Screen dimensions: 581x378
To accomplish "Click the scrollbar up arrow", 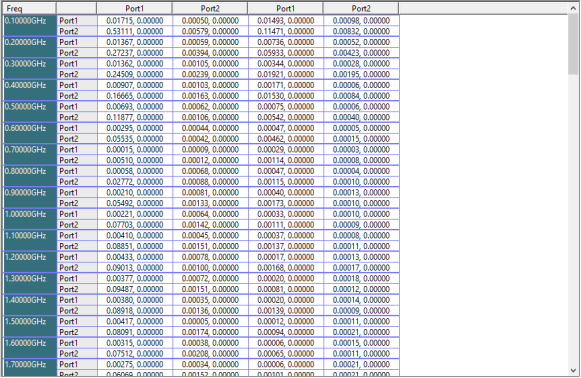I will click(574, 7).
